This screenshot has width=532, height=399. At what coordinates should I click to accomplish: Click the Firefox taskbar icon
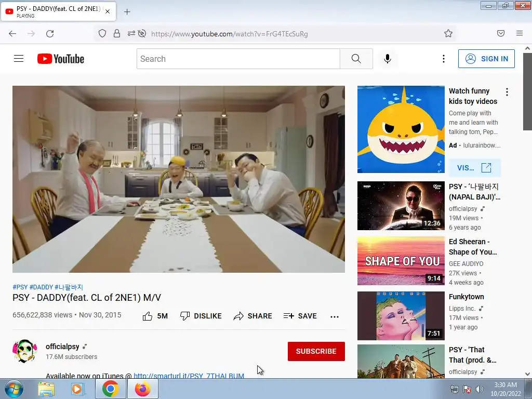click(142, 389)
